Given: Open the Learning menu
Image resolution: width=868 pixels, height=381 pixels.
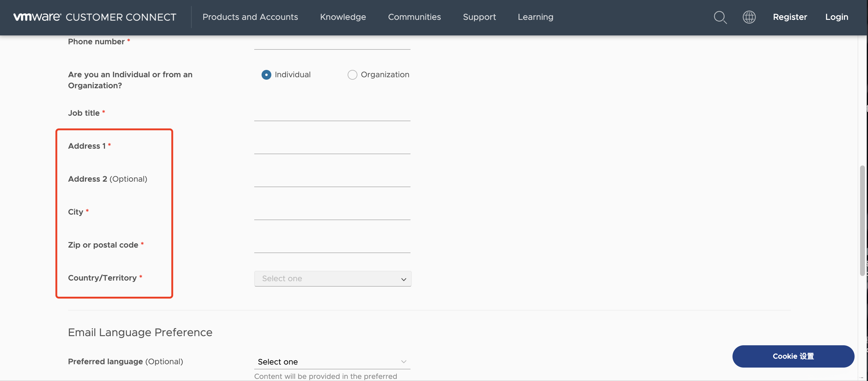Looking at the screenshot, I should click(535, 17).
